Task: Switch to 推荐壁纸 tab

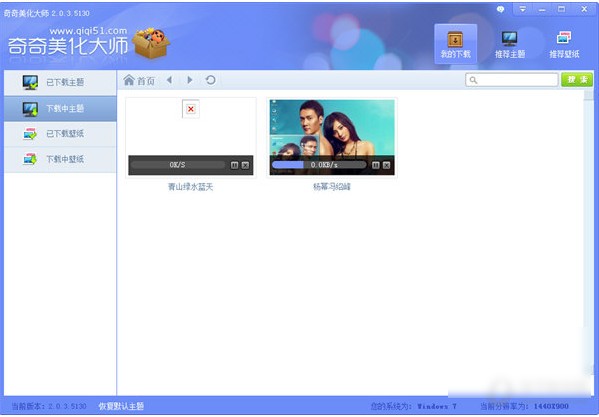Action: (x=564, y=44)
